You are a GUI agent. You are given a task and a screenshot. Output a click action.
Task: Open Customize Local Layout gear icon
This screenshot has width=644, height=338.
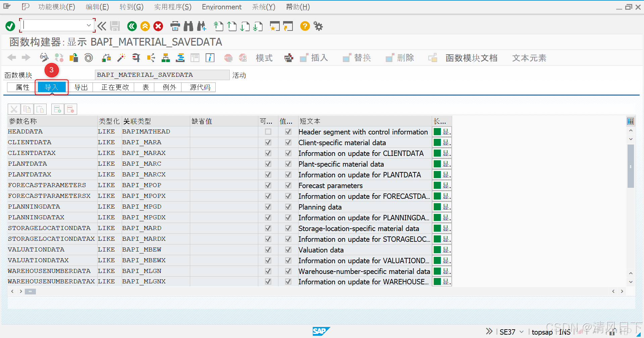[318, 26]
